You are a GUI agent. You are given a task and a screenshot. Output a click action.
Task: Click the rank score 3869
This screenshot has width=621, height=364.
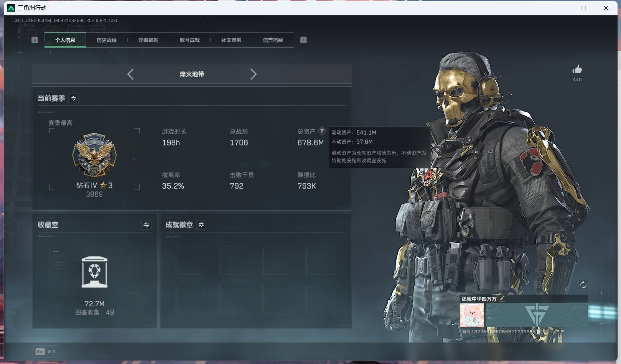(x=94, y=194)
